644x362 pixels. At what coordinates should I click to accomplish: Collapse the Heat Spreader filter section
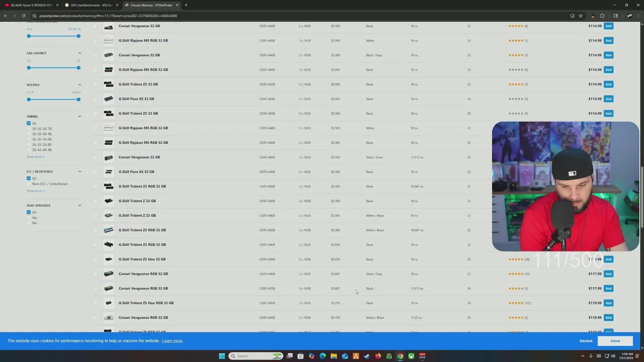79,205
